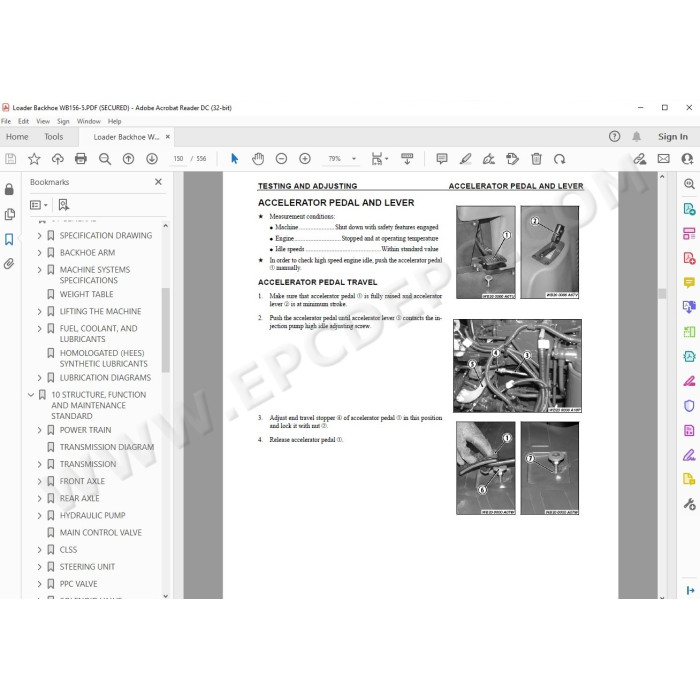The image size is (700, 700).
Task: Open the View menu
Action: 43,121
